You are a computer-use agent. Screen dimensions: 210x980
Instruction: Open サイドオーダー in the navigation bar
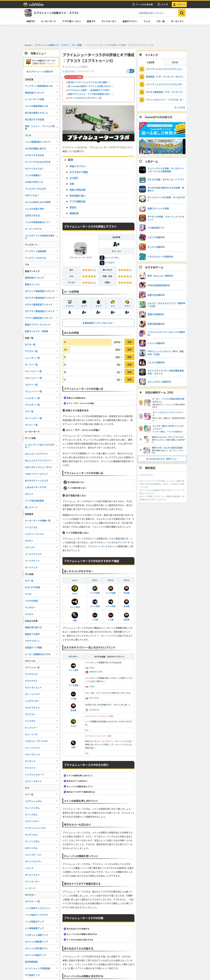pos(109,21)
